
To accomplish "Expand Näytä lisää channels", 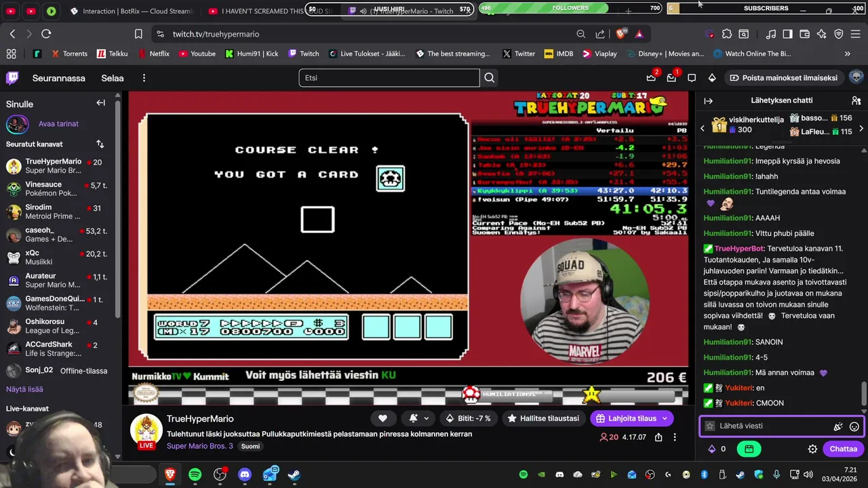I will (x=24, y=389).
